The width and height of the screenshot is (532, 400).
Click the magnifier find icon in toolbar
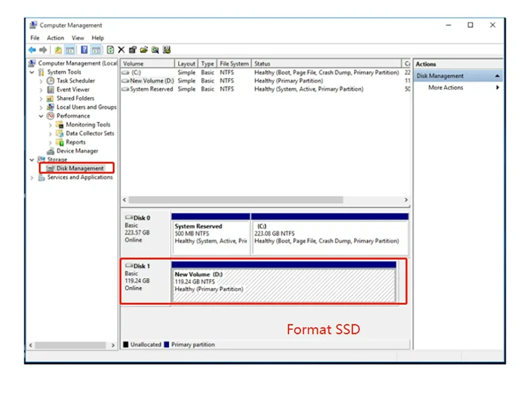point(155,50)
